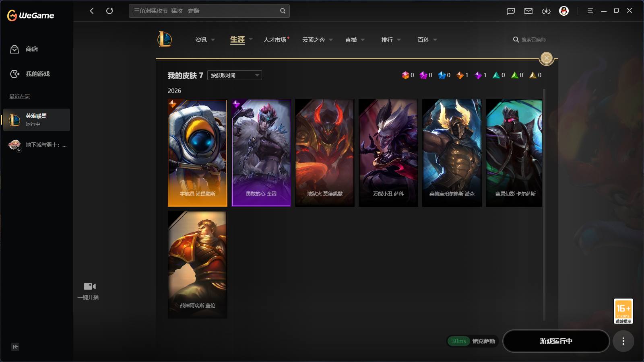Expand the 云顶之弈 menu
644x362 pixels.
pos(318,40)
